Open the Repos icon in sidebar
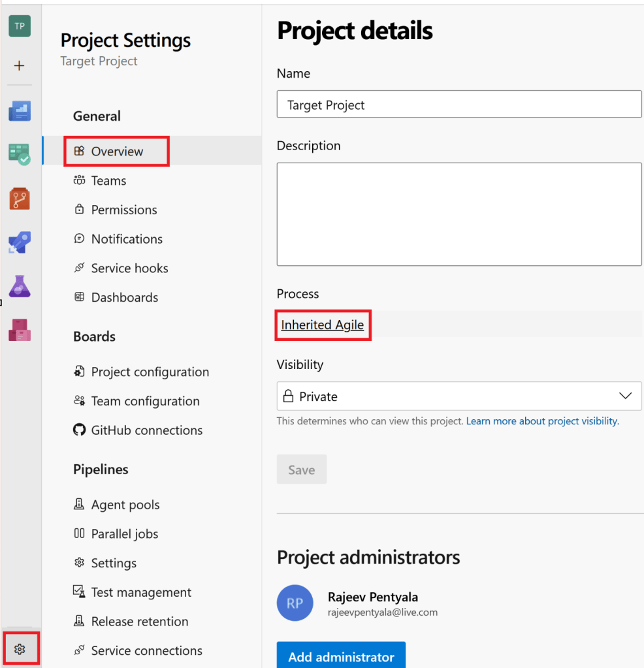Viewport: 644px width, 668px height. [19, 199]
